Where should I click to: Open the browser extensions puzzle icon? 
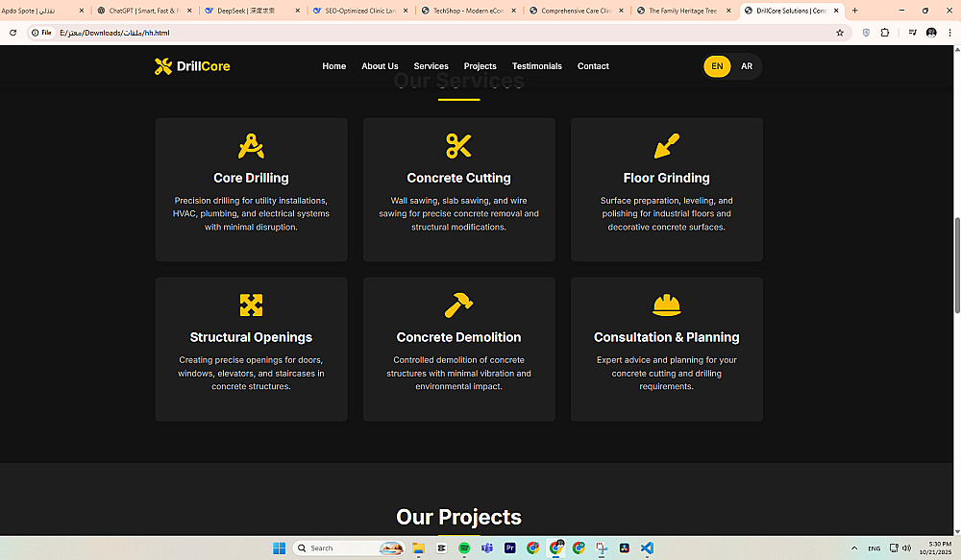tap(884, 33)
